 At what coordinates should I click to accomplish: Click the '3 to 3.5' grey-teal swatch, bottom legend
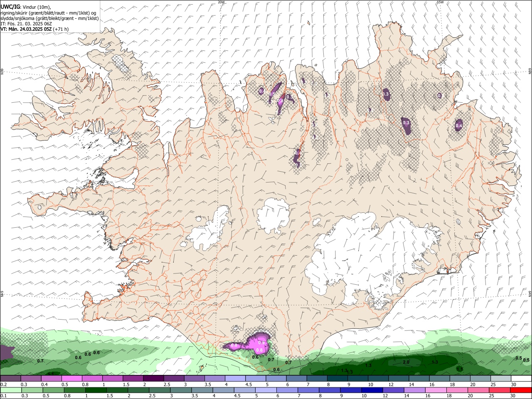(181, 390)
